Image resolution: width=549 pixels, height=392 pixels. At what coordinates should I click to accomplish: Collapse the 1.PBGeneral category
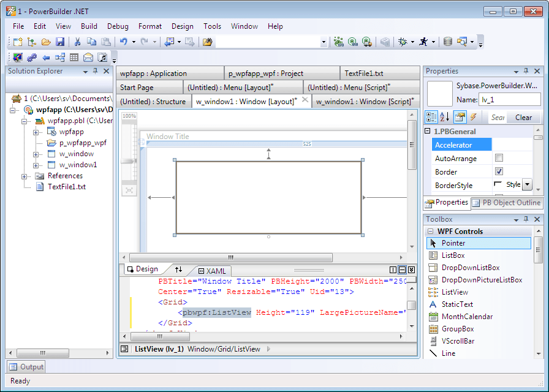426,131
